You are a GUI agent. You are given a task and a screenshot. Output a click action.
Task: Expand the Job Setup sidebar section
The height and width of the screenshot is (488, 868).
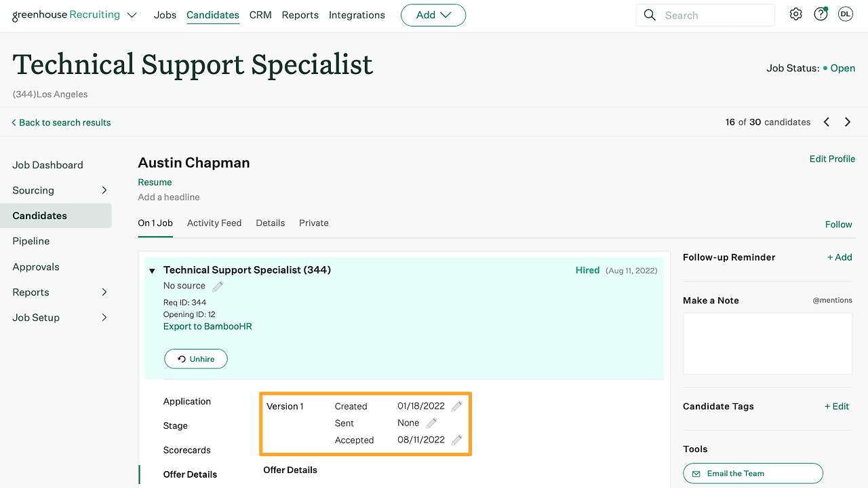pyautogui.click(x=105, y=317)
